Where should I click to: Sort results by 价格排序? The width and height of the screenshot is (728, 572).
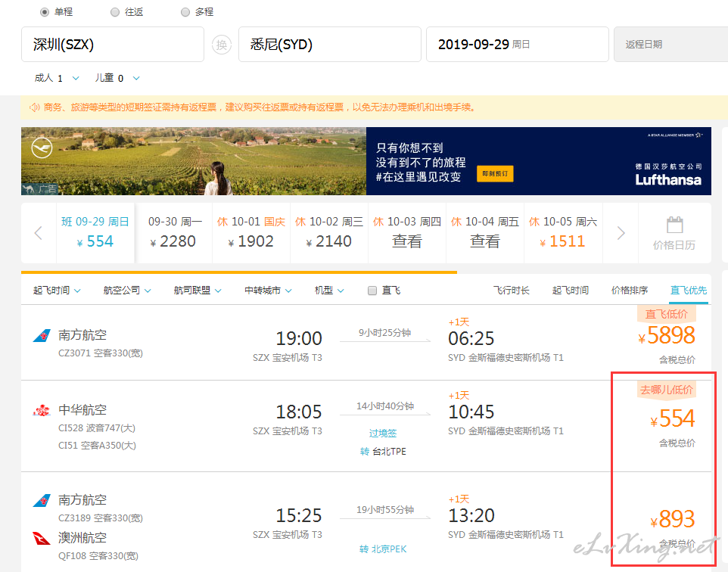tap(630, 291)
